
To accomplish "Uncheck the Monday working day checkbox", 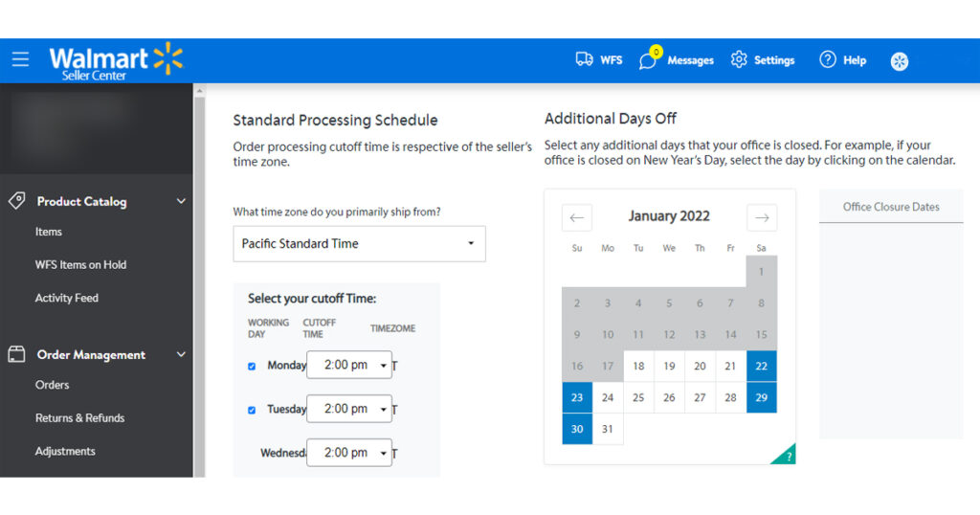I will click(252, 367).
